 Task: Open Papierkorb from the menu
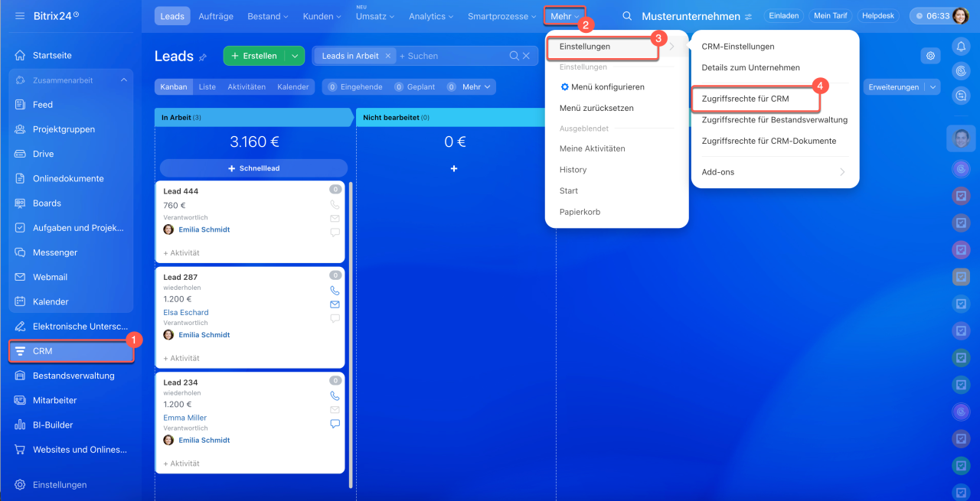tap(580, 212)
